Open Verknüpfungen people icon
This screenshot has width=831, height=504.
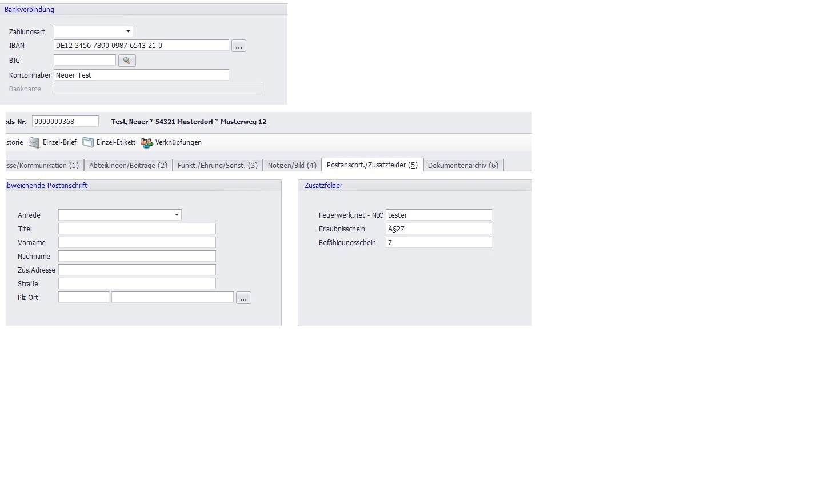147,143
